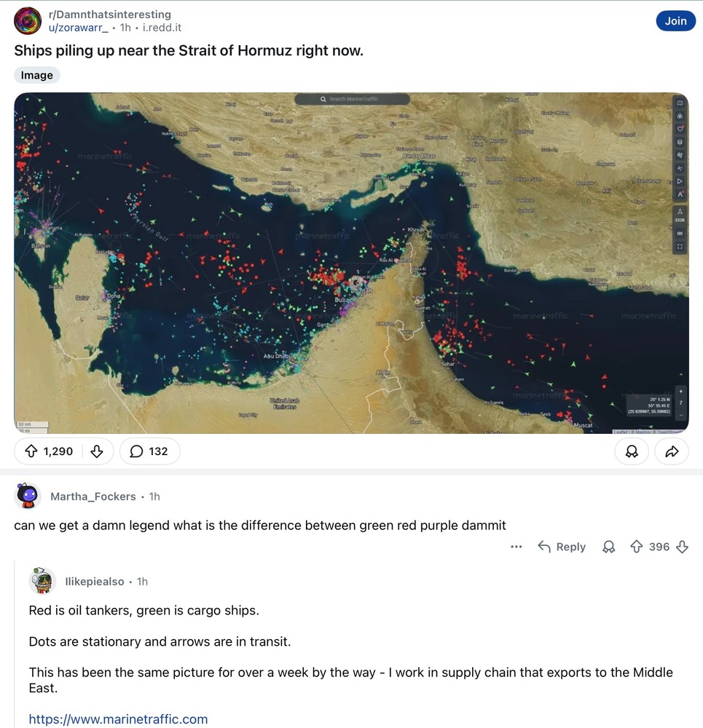
Task: Share the post
Action: [x=672, y=452]
